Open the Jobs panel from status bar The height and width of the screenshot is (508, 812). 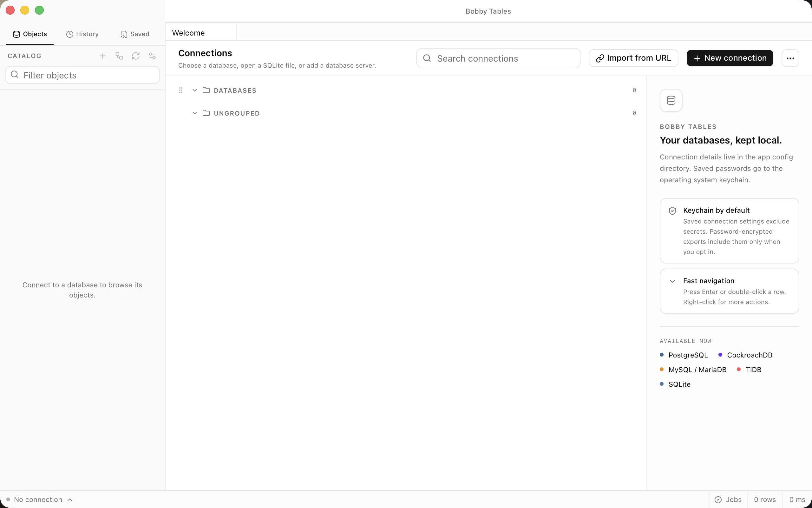[728, 500]
